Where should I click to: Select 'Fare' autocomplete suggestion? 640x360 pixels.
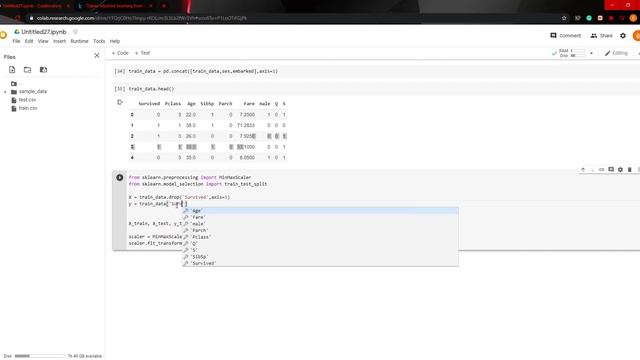pyautogui.click(x=320, y=217)
